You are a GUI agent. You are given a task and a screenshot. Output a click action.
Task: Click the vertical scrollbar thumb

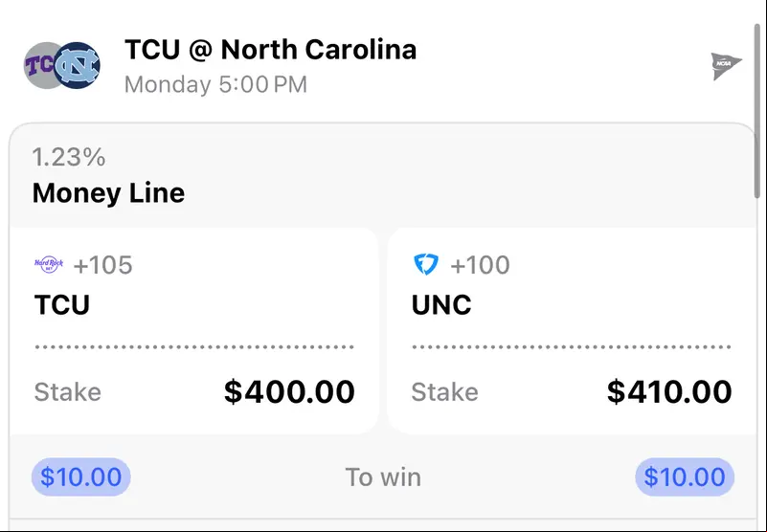(x=757, y=110)
